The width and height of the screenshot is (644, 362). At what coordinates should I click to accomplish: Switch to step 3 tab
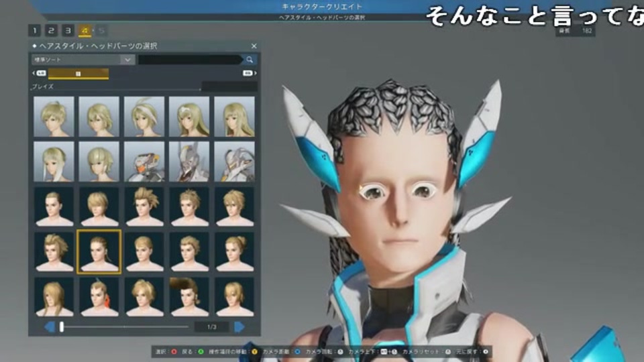coord(68,30)
